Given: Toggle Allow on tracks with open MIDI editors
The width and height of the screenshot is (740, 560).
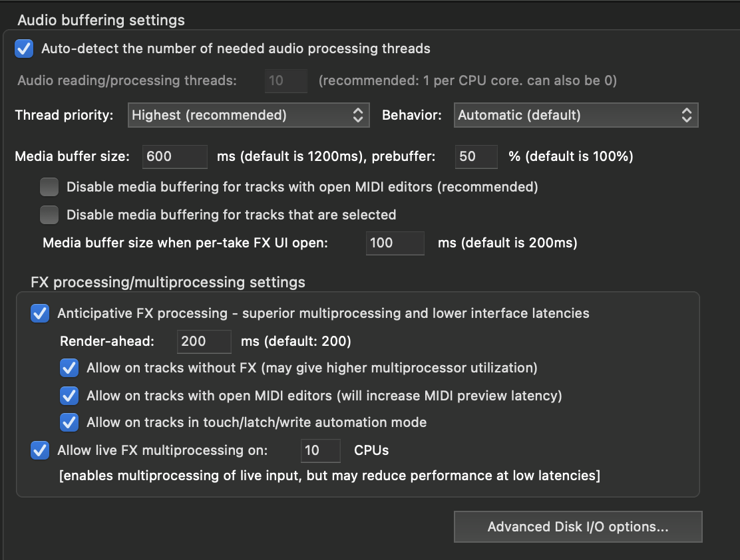Looking at the screenshot, I should pyautogui.click(x=69, y=396).
